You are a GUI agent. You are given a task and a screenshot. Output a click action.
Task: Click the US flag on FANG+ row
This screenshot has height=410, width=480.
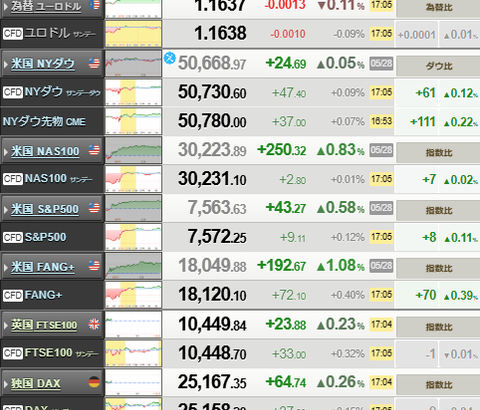click(x=94, y=266)
